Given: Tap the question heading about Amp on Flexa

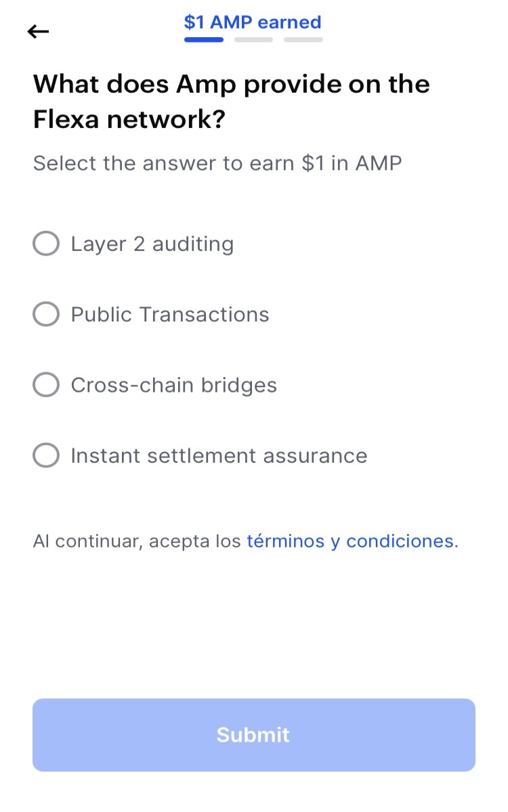Looking at the screenshot, I should tap(232, 102).
